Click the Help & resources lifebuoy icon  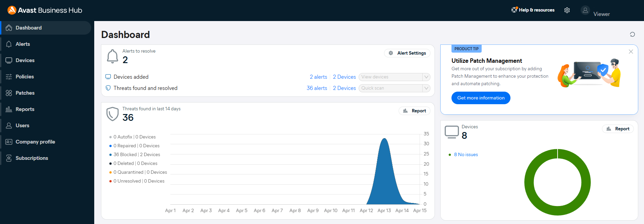[515, 10]
